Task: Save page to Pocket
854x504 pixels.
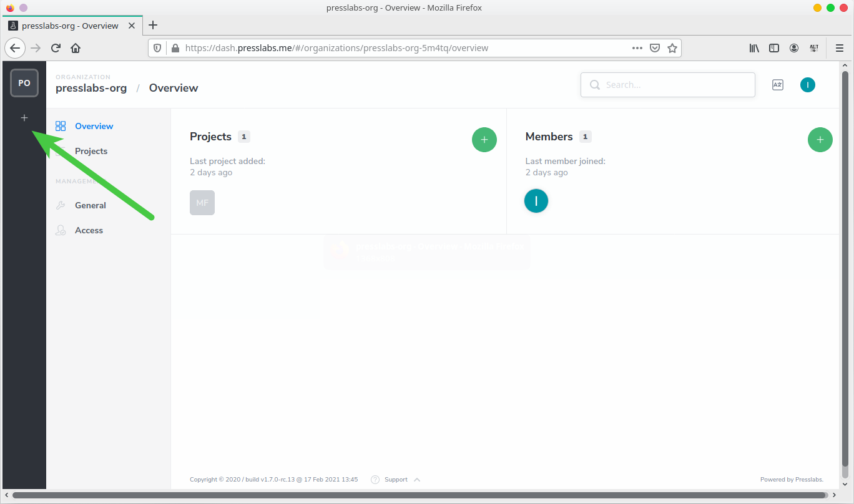Action: pos(655,48)
